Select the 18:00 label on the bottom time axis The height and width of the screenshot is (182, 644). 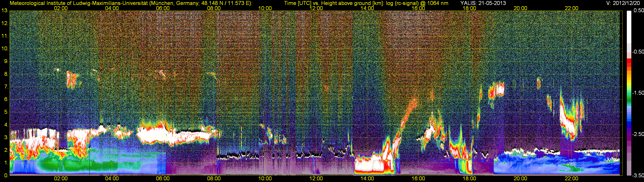pyautogui.click(x=469, y=179)
